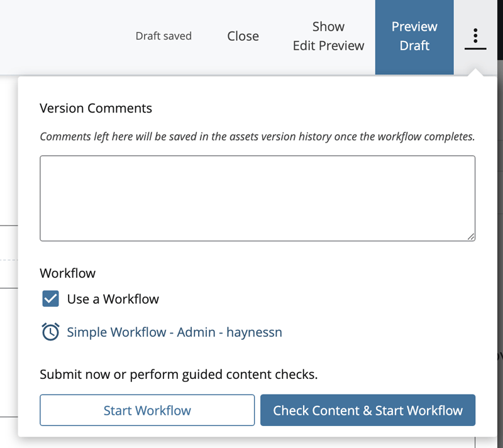Click the Draft saved status indicator
This screenshot has height=448, width=503.
[163, 36]
